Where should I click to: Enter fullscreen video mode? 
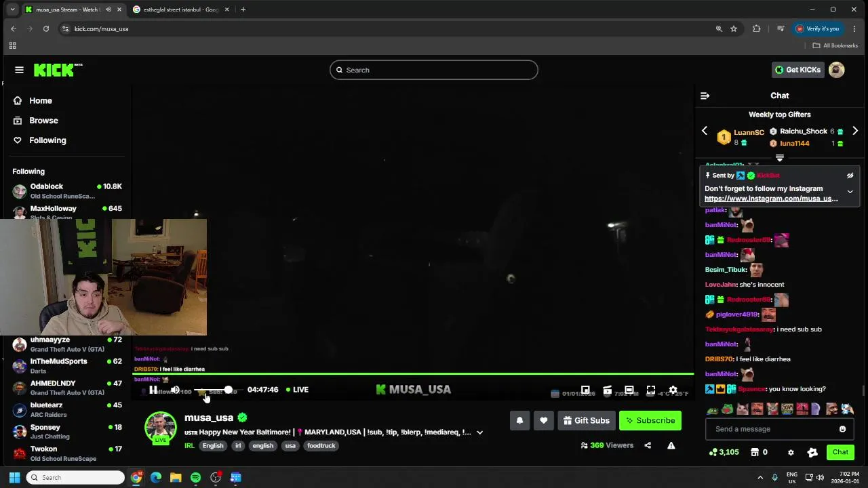[x=651, y=390]
